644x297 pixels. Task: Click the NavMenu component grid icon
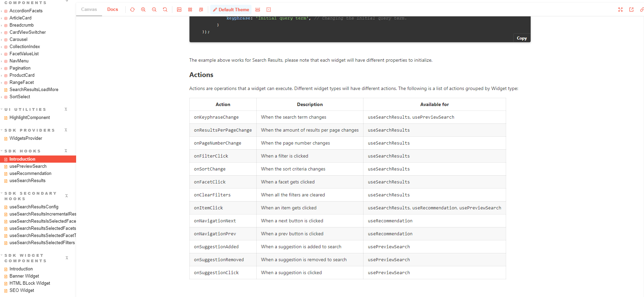[6, 61]
